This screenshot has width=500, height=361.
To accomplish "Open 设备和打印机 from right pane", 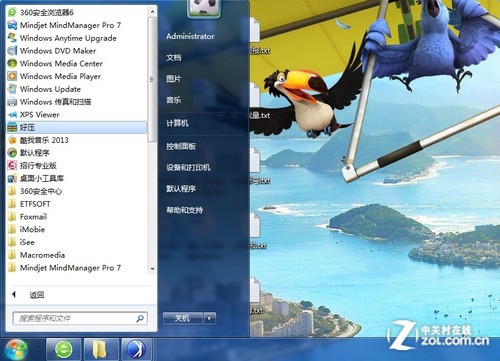I will [x=188, y=167].
